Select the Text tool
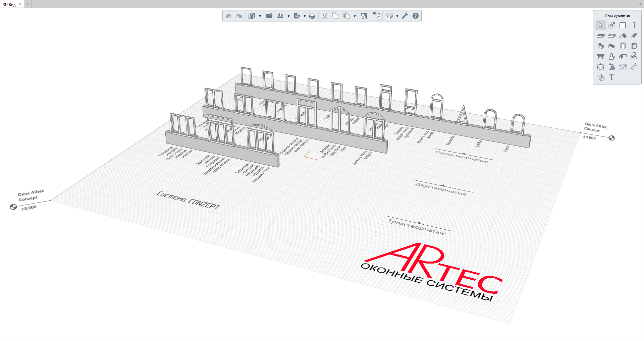 (x=612, y=77)
